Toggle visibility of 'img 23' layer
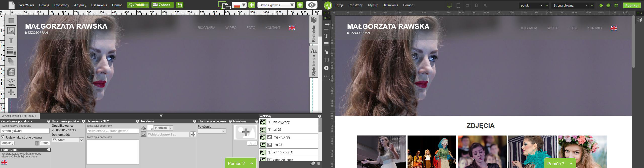644x168 pixels. click(x=263, y=145)
